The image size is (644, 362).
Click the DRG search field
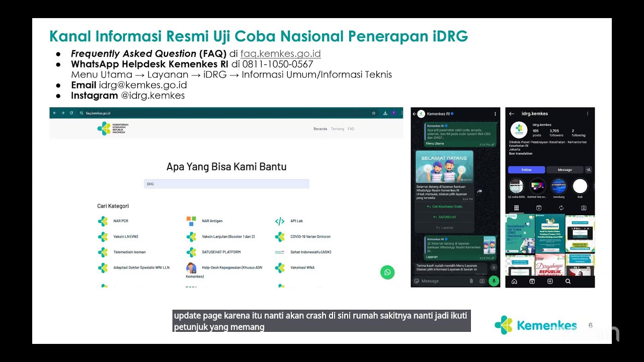226,184
